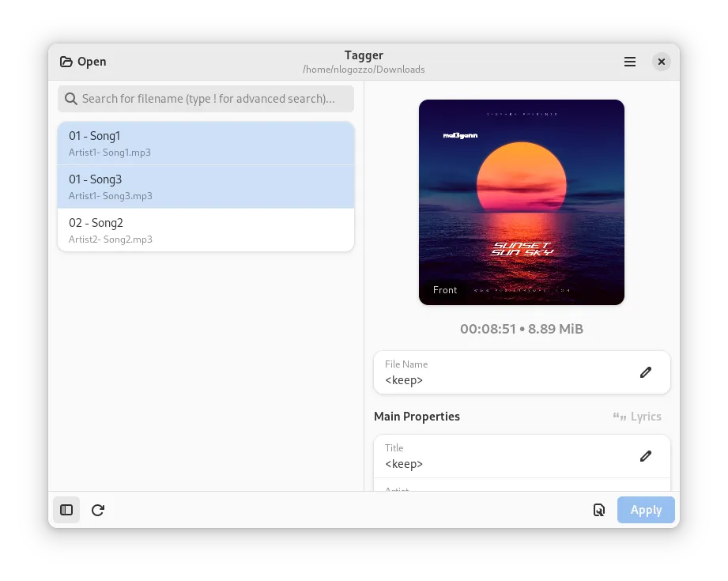Click the Front label on album cover

click(445, 290)
